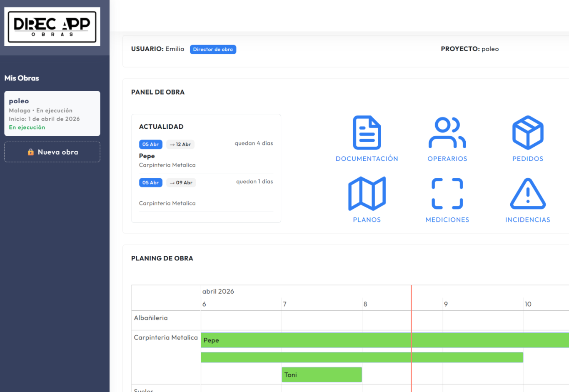Click the 05 Abr badge for Pepe
The height and width of the screenshot is (392, 569).
[x=150, y=145]
